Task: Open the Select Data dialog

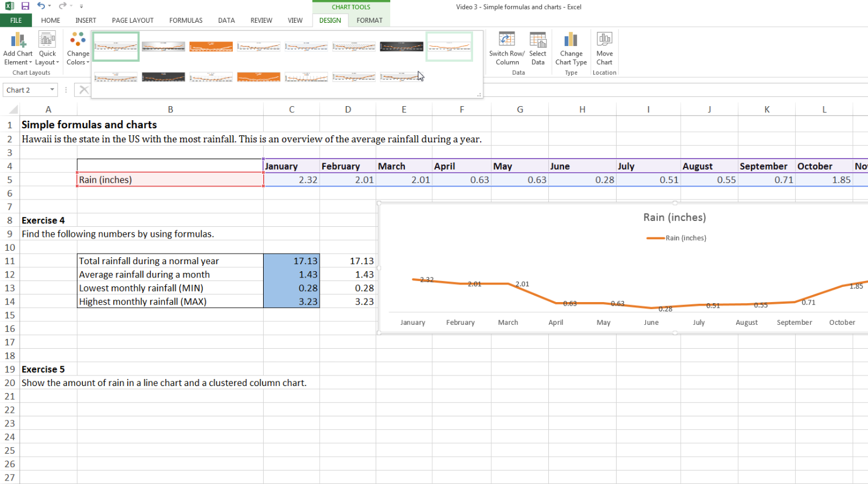Action: tap(538, 48)
